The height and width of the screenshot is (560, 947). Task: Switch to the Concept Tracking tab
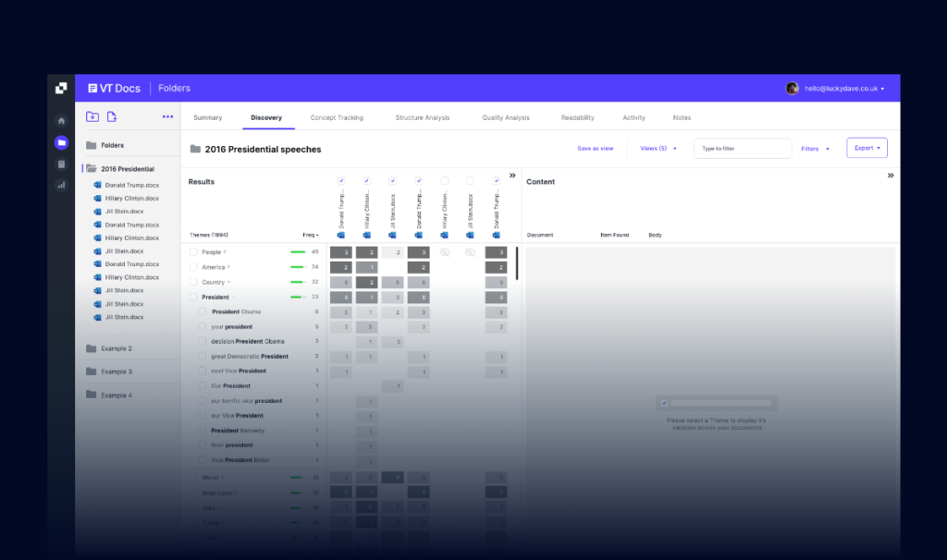pos(337,117)
